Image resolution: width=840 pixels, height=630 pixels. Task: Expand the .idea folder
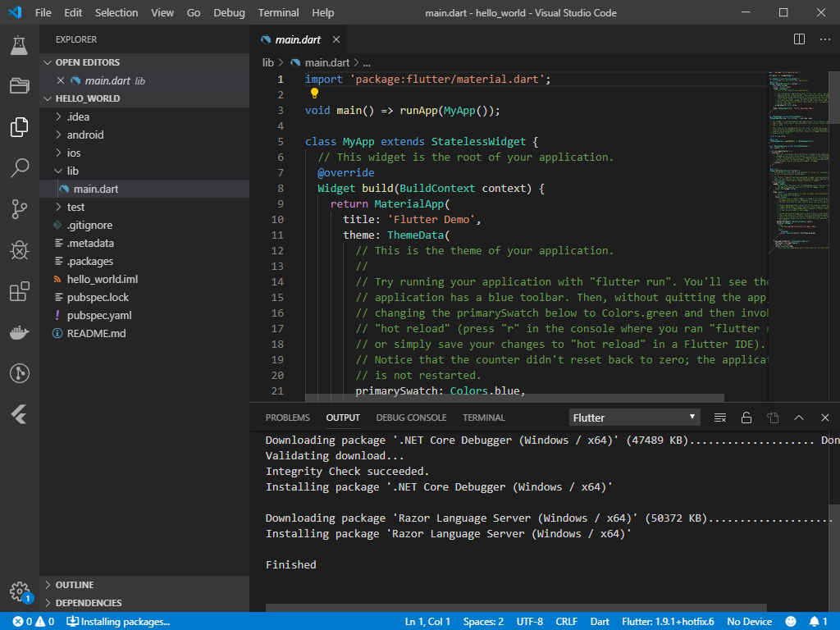pos(144,116)
